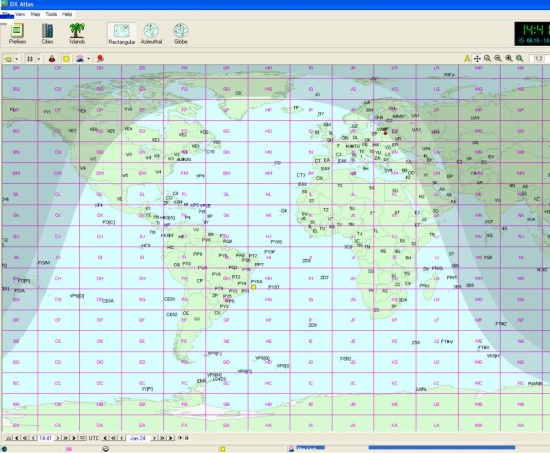Click the red pin home location icon
550x453 pixels.
100,59
